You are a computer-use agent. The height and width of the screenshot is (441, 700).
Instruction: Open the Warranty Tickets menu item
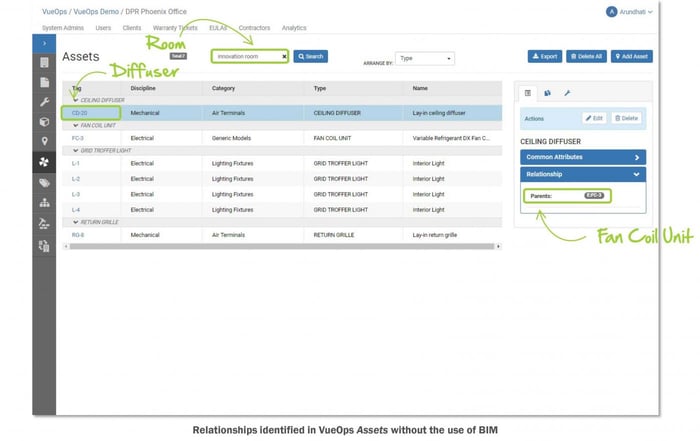coord(175,28)
